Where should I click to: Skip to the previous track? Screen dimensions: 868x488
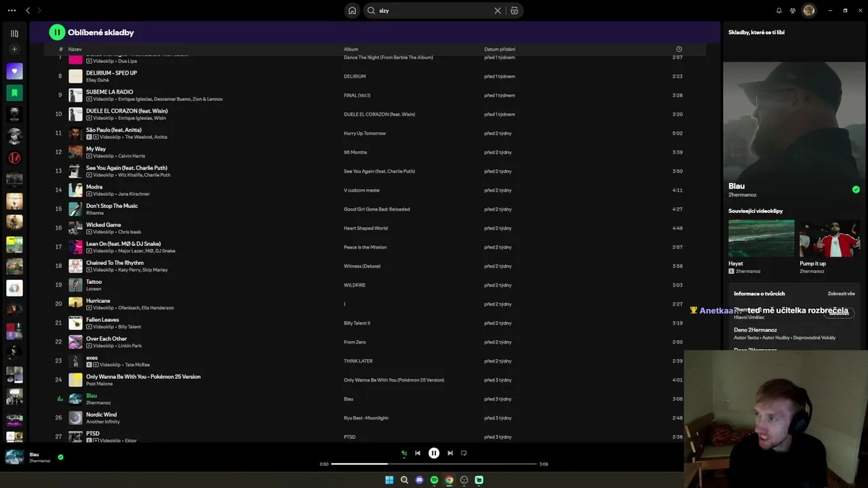(x=418, y=453)
